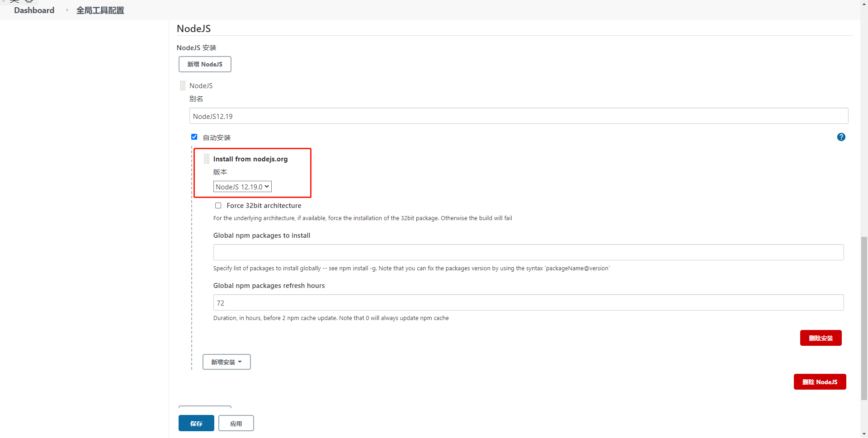This screenshot has width=868, height=438.
Task: Click the scrollbar down arrow
Action: pos(864,434)
